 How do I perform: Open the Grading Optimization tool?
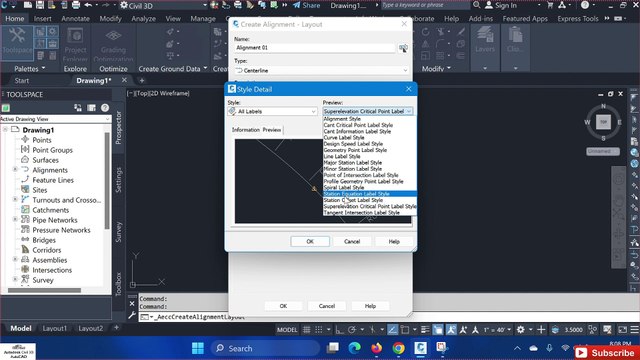(113, 44)
